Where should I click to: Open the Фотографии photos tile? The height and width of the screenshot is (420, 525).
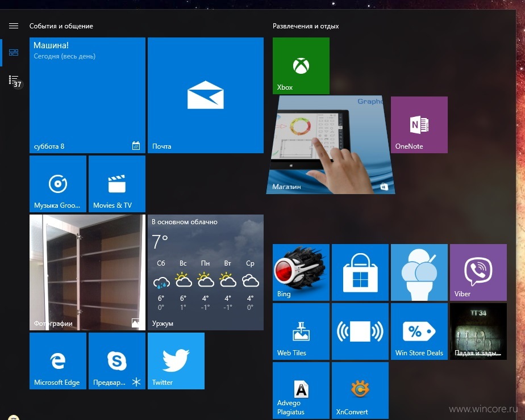click(x=88, y=272)
